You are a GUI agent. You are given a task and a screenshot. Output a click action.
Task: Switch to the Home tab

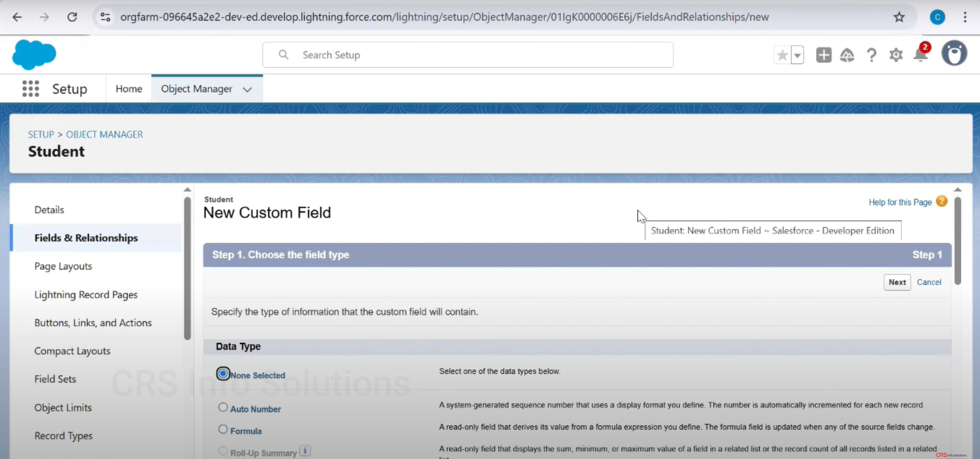tap(129, 89)
